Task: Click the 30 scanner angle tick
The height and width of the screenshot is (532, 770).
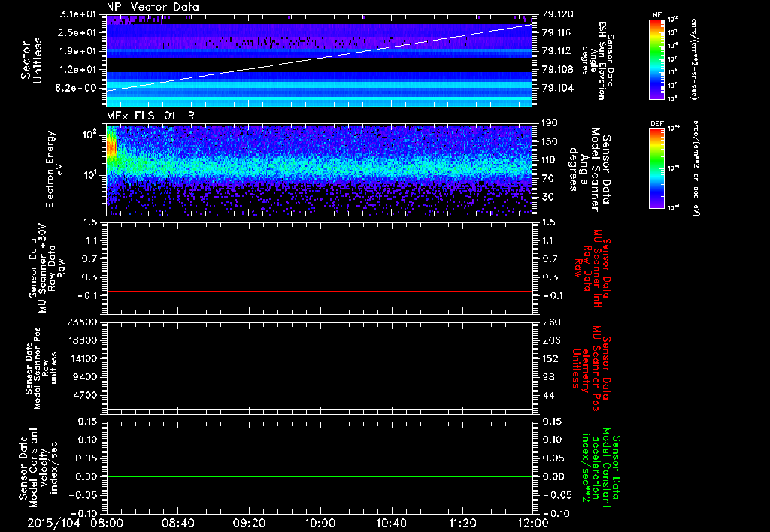Action: point(548,197)
